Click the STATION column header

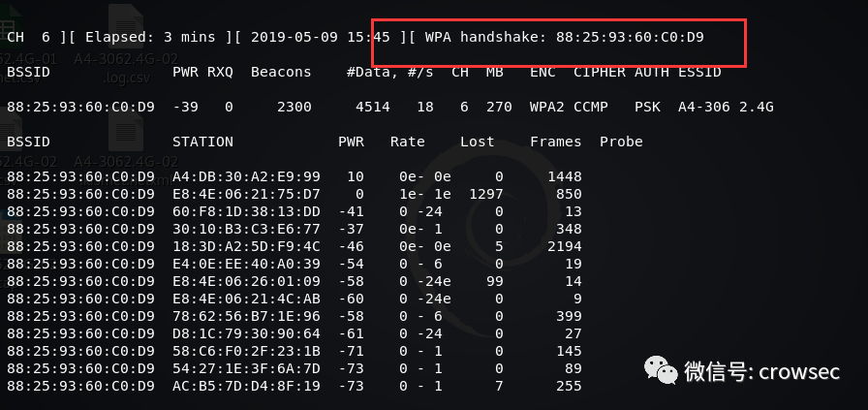pyautogui.click(x=202, y=142)
